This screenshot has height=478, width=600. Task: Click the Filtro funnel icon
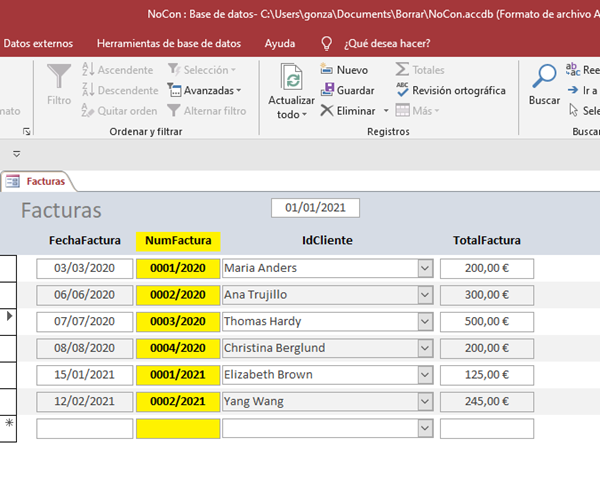[x=59, y=77]
